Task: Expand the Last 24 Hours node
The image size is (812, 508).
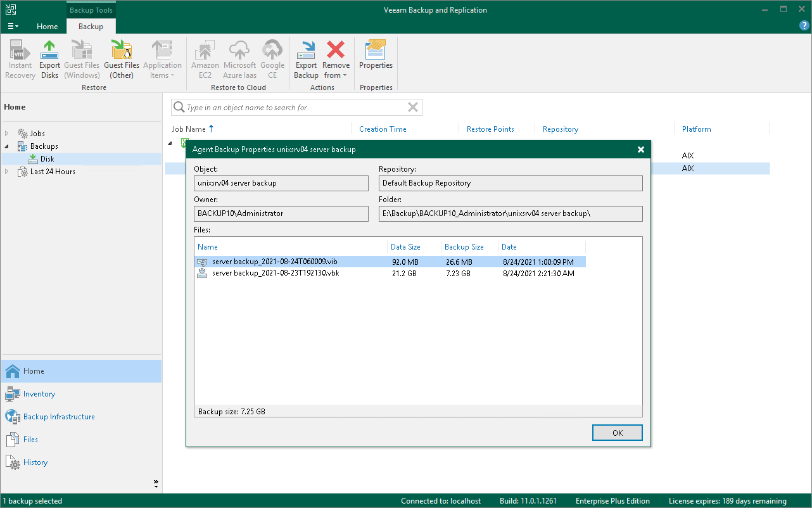Action: (7, 172)
